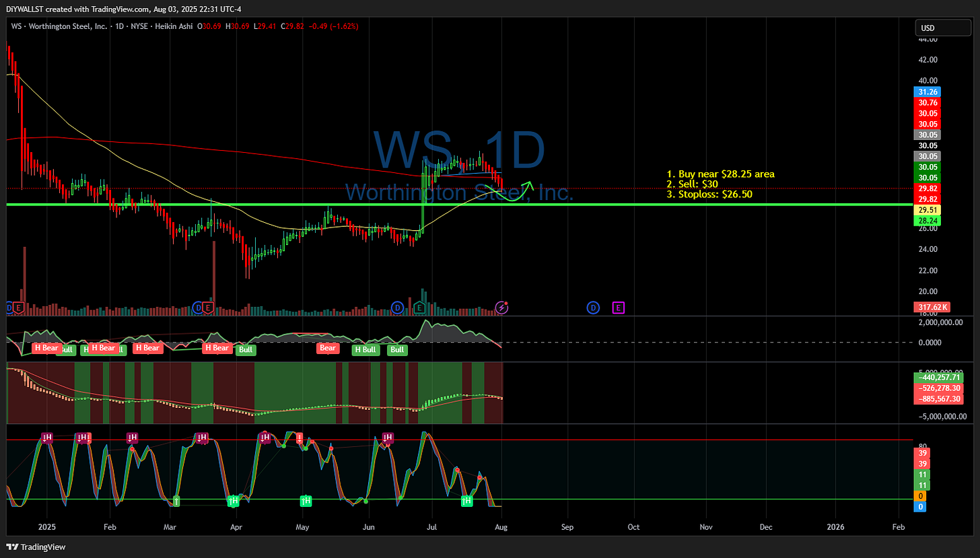
Task: Toggle the Bear label on the indicator pane
Action: pos(327,348)
